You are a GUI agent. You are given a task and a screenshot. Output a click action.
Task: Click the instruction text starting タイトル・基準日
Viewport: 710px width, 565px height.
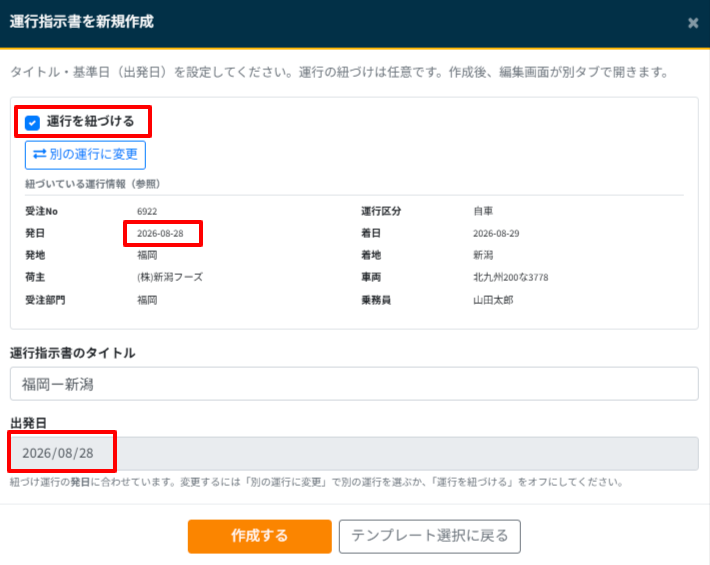tap(340, 72)
